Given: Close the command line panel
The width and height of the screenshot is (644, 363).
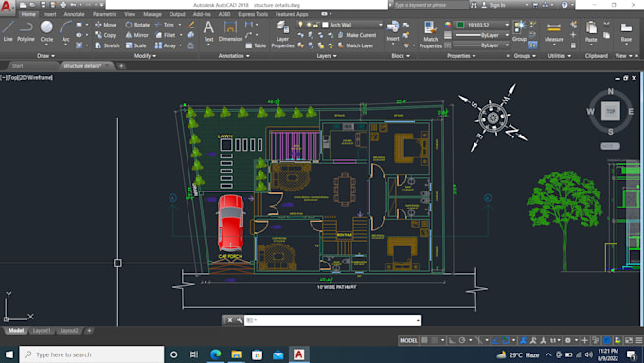Looking at the screenshot, I should [x=230, y=320].
